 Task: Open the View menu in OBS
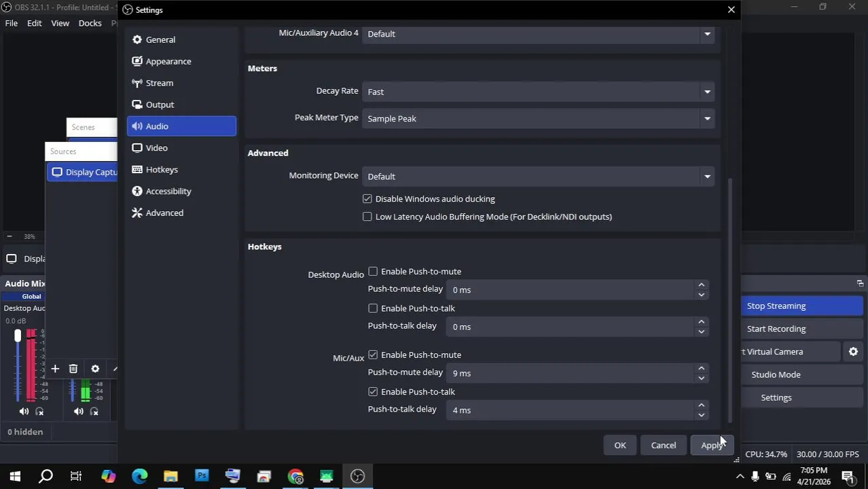click(60, 23)
